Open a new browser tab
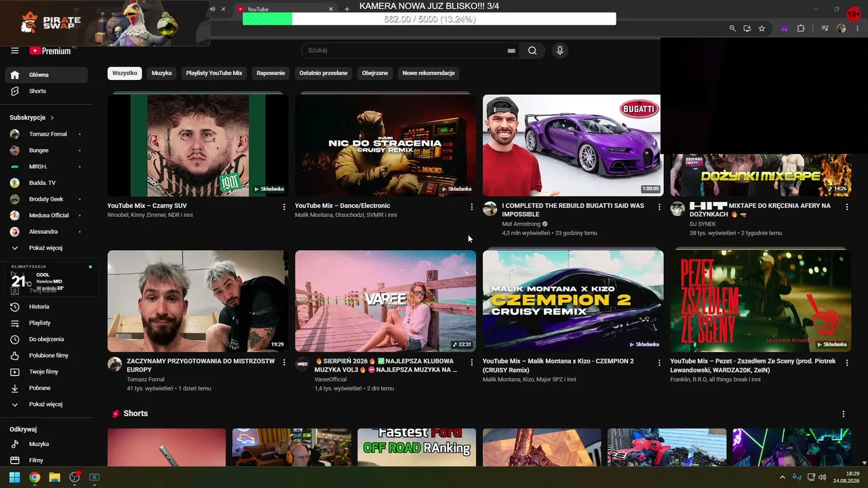The width and height of the screenshot is (868, 488). (347, 9)
